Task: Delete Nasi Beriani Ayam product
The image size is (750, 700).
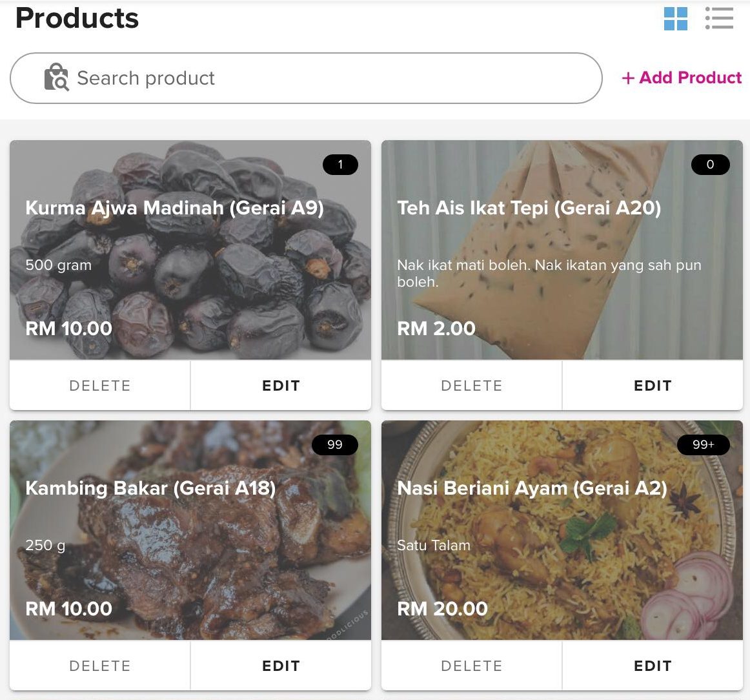Action: click(x=472, y=666)
